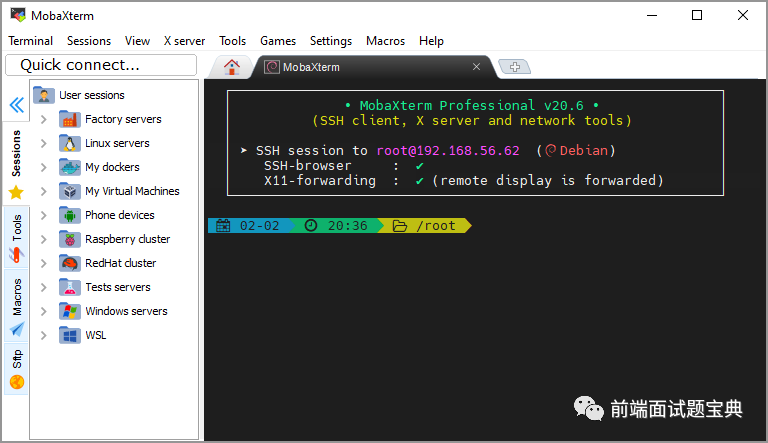Open the Windows servers flag icon

[70, 311]
